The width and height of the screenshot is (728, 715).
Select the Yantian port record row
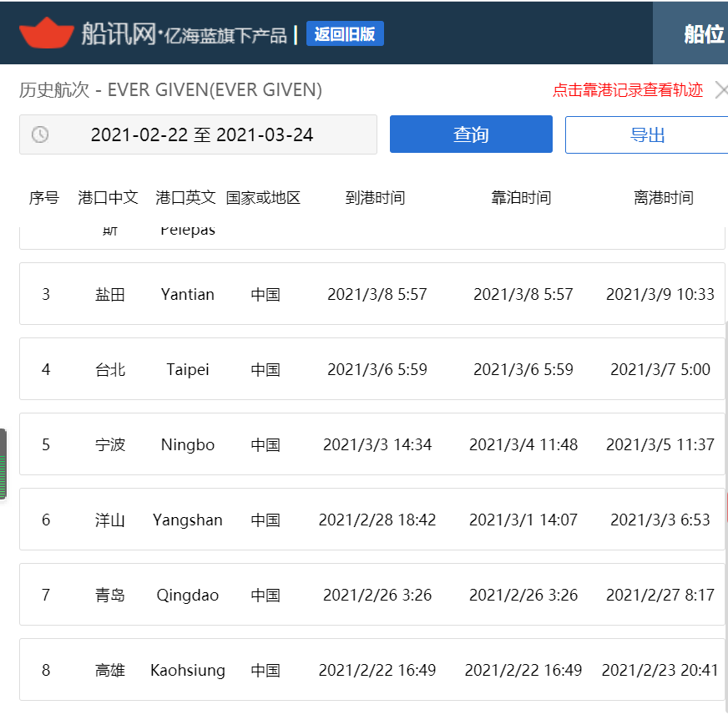[372, 294]
